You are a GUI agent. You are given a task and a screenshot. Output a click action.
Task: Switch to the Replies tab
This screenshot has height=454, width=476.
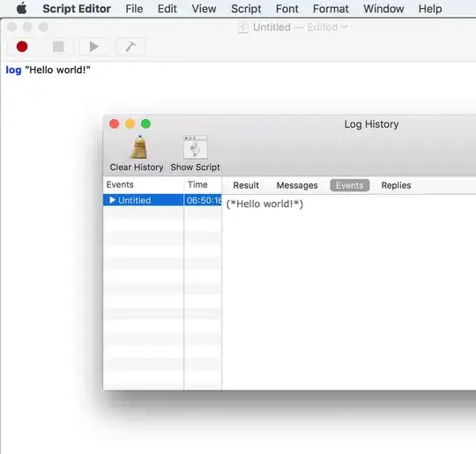(396, 185)
